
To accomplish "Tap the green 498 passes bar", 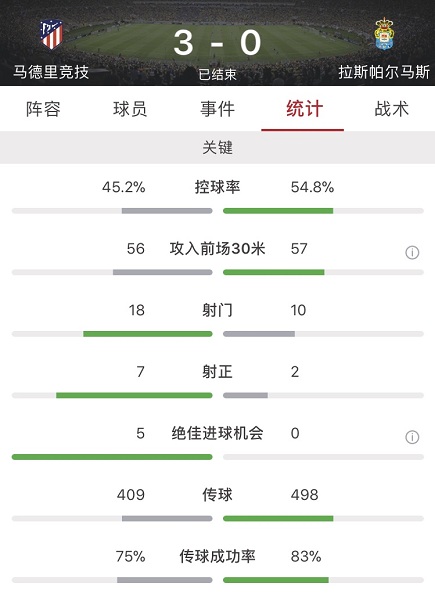I will coord(278,519).
